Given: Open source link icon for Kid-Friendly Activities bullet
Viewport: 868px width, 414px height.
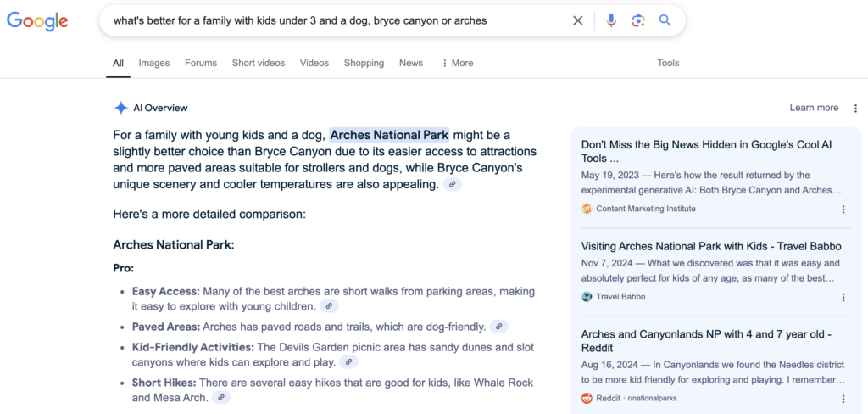Looking at the screenshot, I should [x=348, y=362].
